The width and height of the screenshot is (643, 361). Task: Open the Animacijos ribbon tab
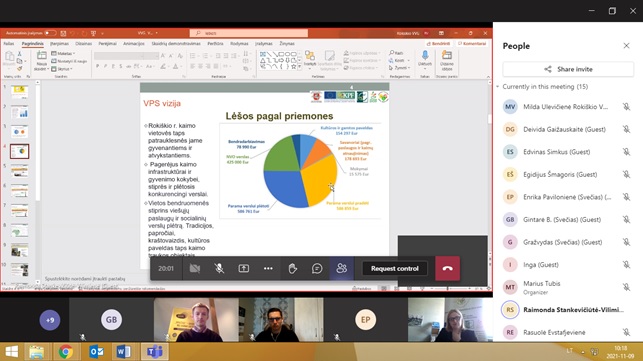(x=134, y=43)
